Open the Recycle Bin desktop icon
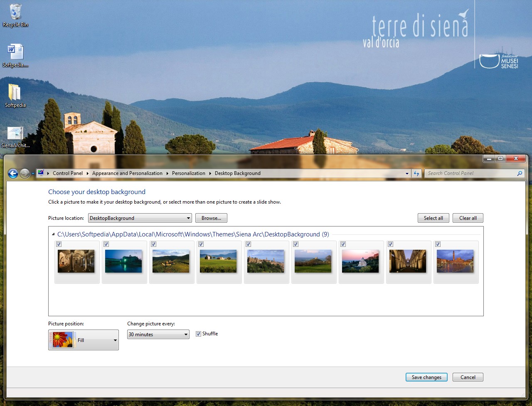The image size is (532, 406). (15, 15)
